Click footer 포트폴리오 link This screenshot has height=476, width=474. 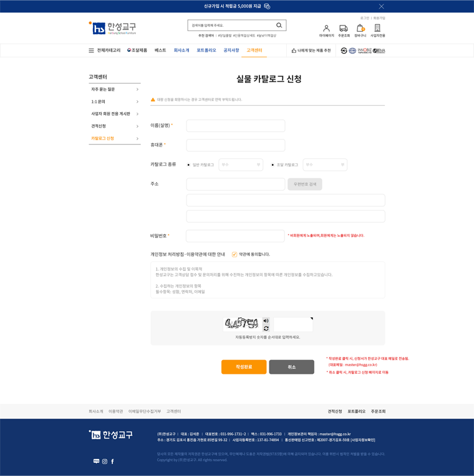click(356, 411)
